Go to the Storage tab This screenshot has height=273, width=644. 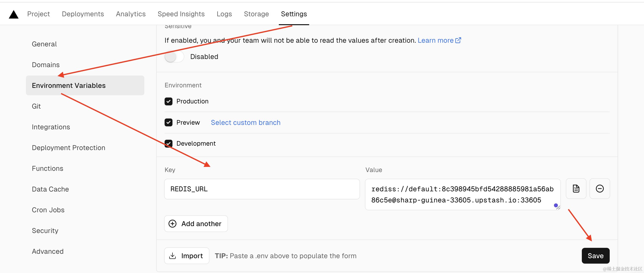[256, 14]
